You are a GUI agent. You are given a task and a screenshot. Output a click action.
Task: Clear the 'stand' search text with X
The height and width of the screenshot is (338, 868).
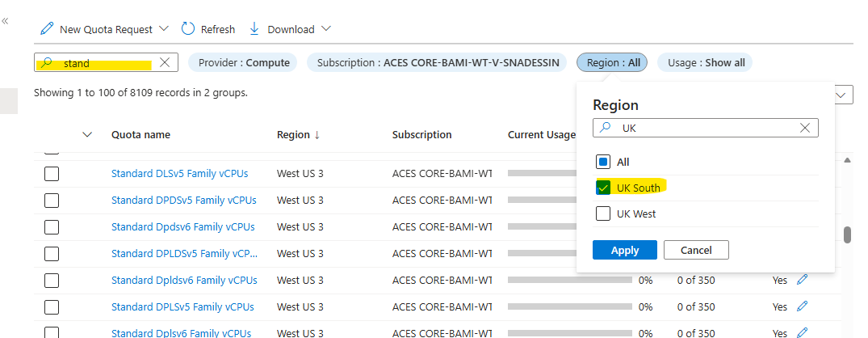(x=165, y=62)
